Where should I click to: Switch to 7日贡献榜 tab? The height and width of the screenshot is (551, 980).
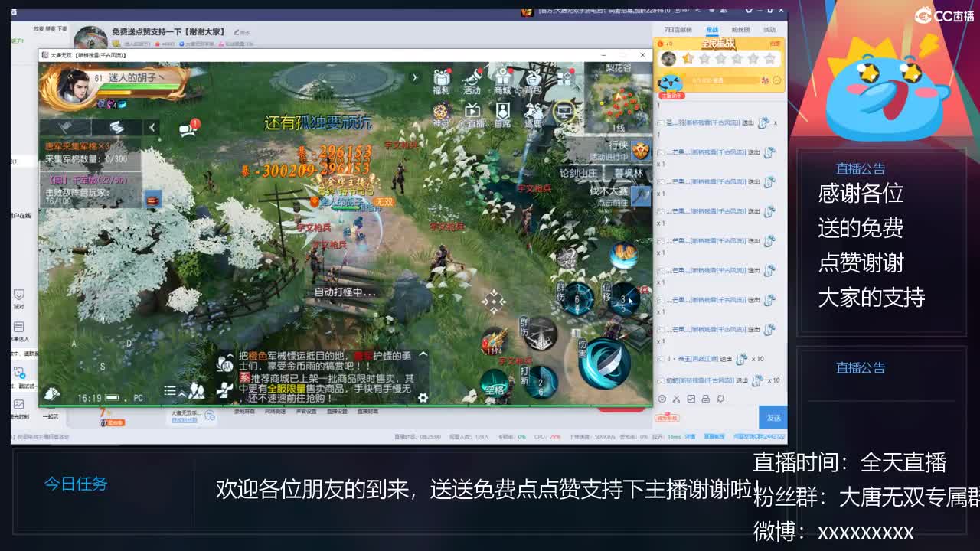click(678, 30)
